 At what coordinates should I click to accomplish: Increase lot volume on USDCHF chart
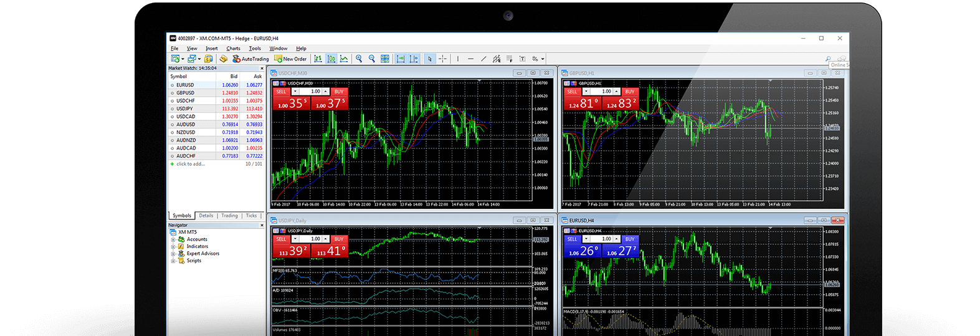pos(326,92)
